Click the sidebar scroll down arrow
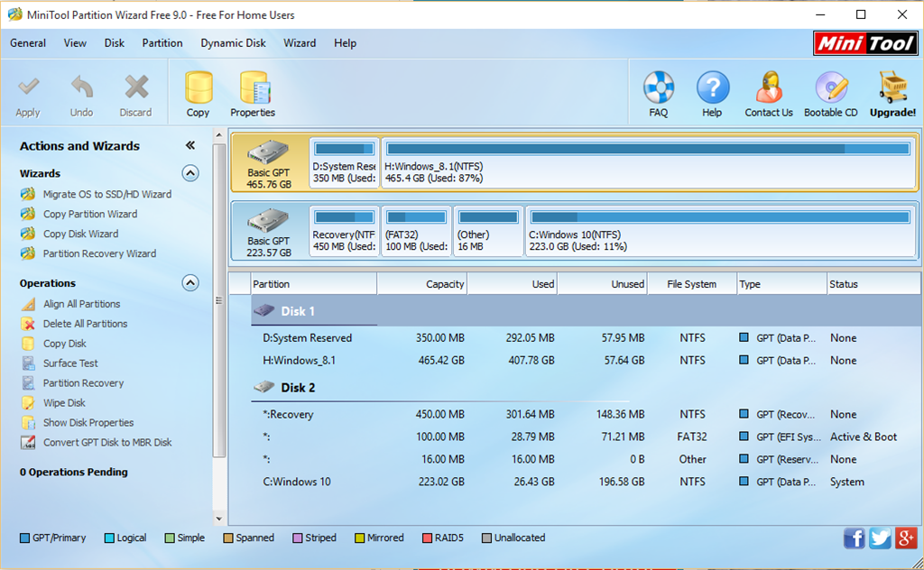924x570 pixels. [x=218, y=519]
